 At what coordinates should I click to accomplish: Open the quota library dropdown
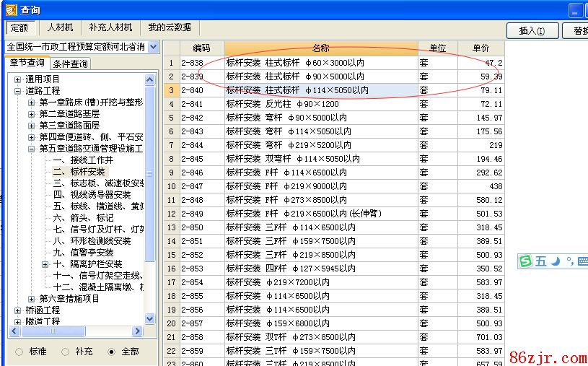point(153,47)
